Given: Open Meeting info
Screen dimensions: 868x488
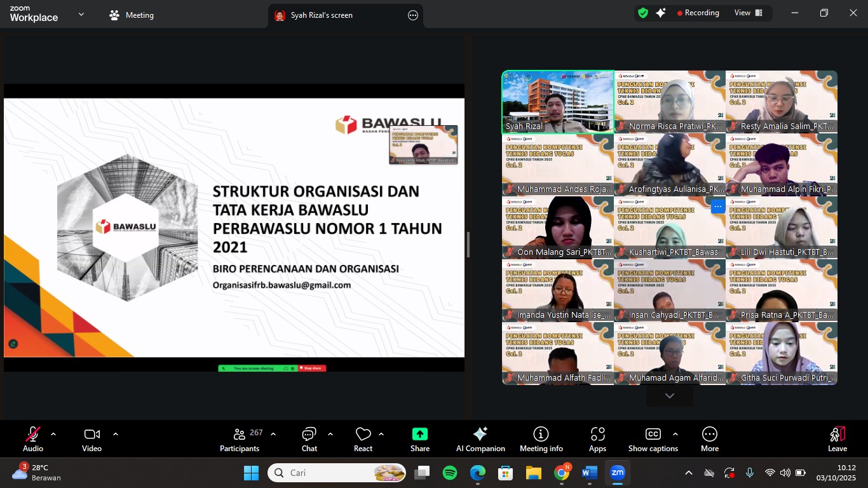Looking at the screenshot, I should tap(541, 439).
